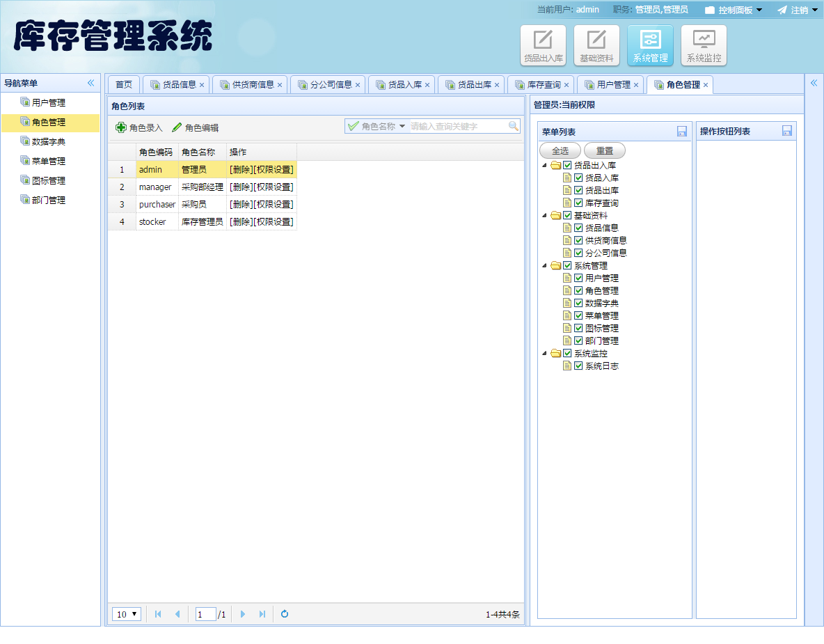This screenshot has height=644, width=824.
Task: Collapse the 货品出入库 tree node arrow
Action: (544, 165)
